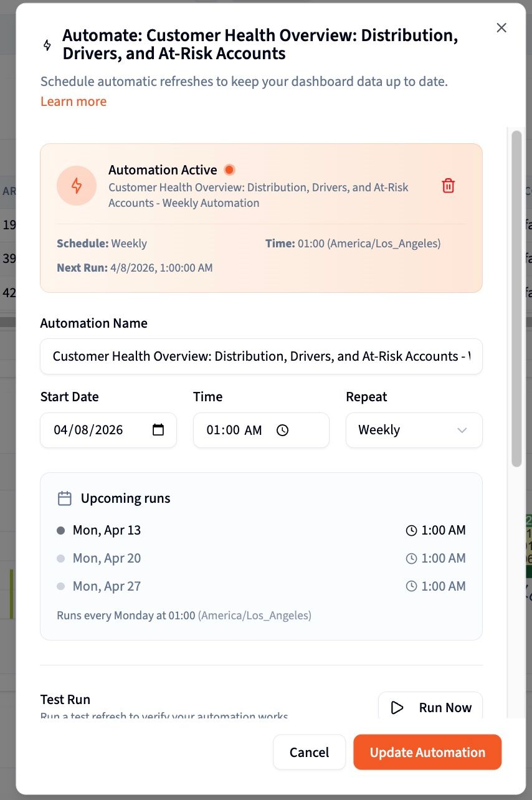
Task: Click the Upcoming runs section header
Action: coord(125,498)
